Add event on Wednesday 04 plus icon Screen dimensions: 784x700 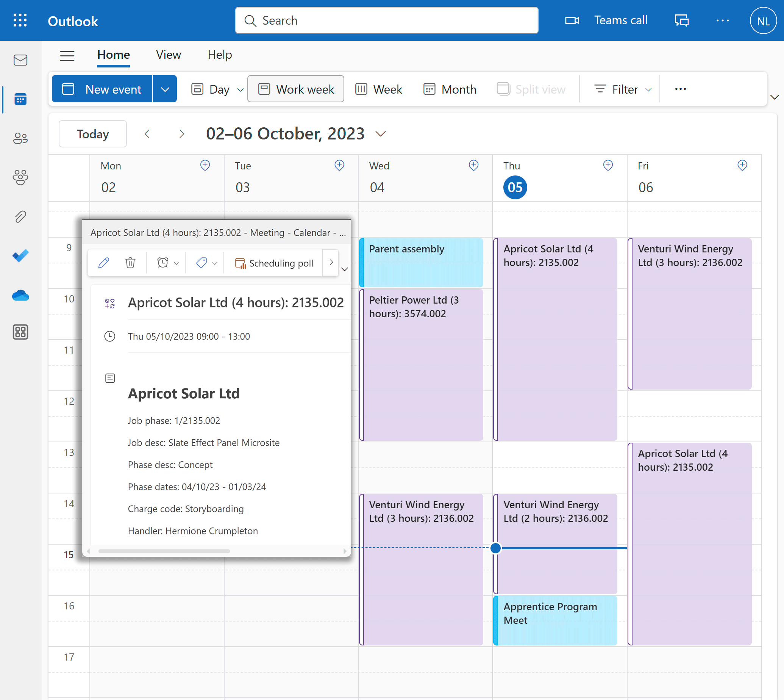[x=473, y=165]
